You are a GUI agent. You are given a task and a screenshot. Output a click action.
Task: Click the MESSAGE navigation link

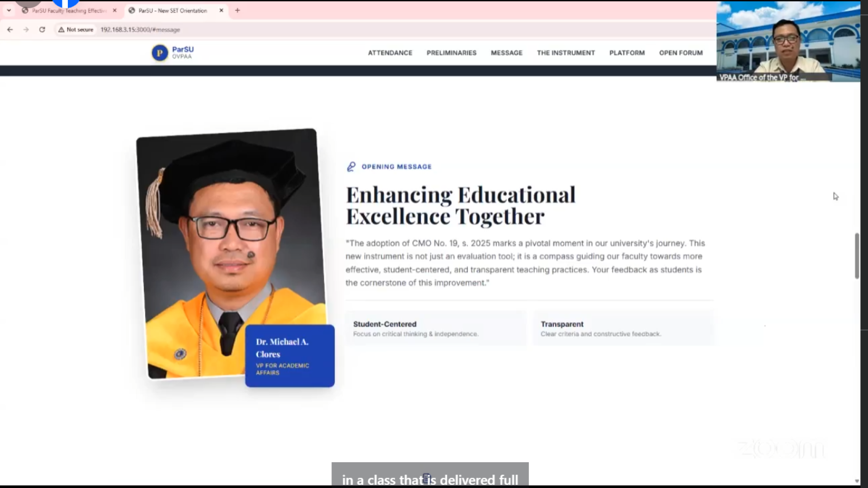click(506, 53)
